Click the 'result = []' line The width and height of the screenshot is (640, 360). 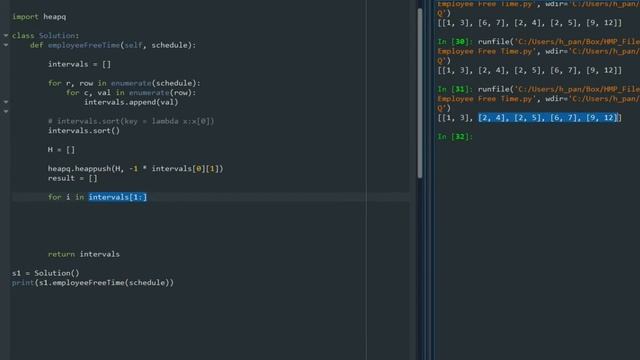pos(73,178)
